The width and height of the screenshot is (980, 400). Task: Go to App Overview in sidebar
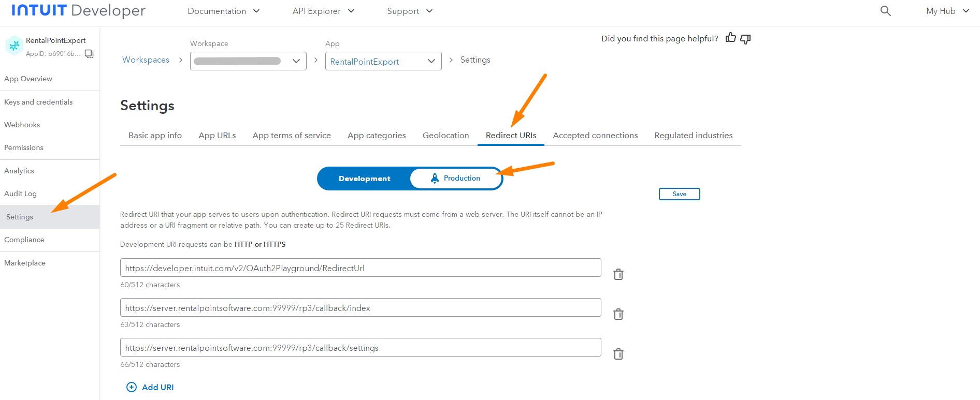pos(50,79)
